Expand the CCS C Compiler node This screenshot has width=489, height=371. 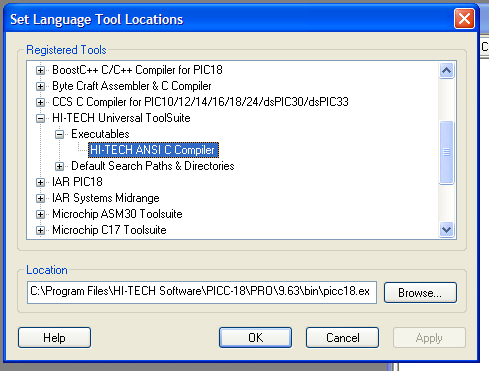(x=40, y=102)
